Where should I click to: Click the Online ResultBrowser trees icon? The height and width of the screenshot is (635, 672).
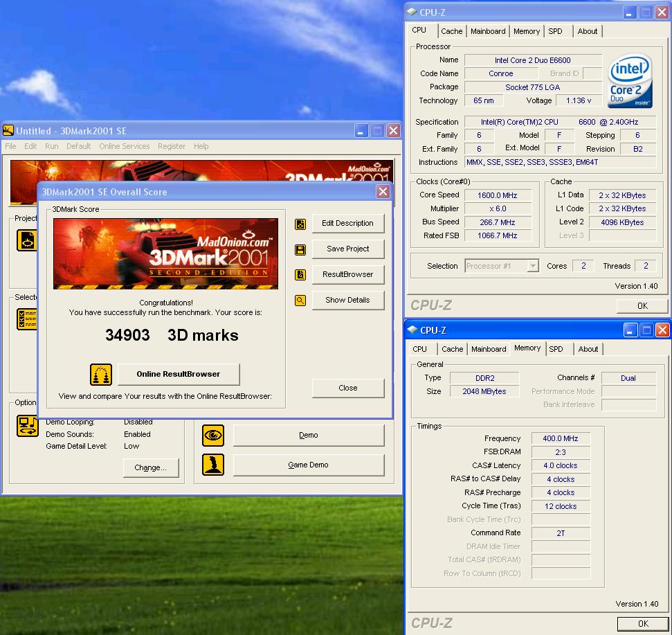click(x=101, y=375)
